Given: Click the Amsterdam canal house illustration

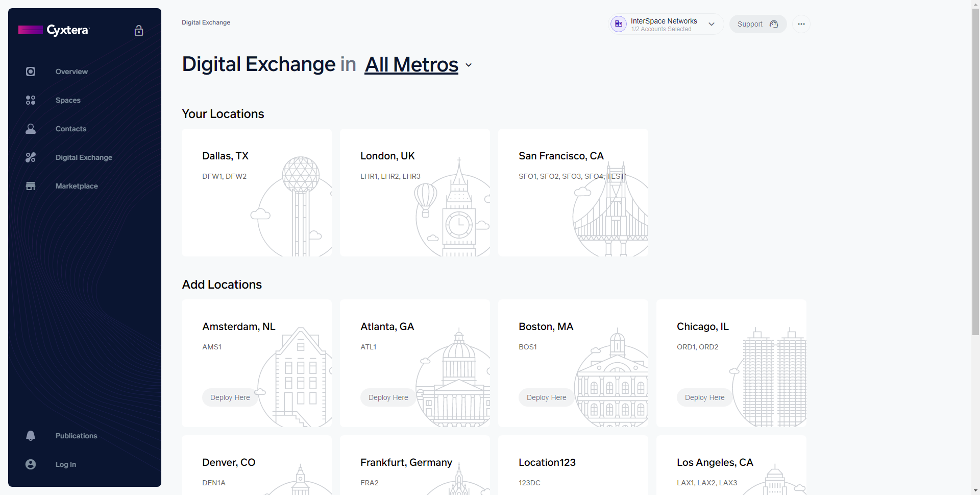Looking at the screenshot, I should click(x=294, y=377).
